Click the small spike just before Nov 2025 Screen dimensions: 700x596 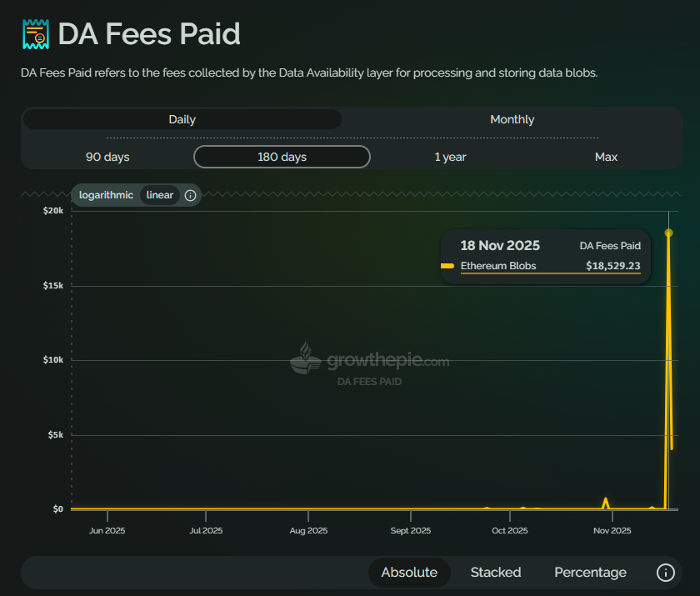point(606,499)
